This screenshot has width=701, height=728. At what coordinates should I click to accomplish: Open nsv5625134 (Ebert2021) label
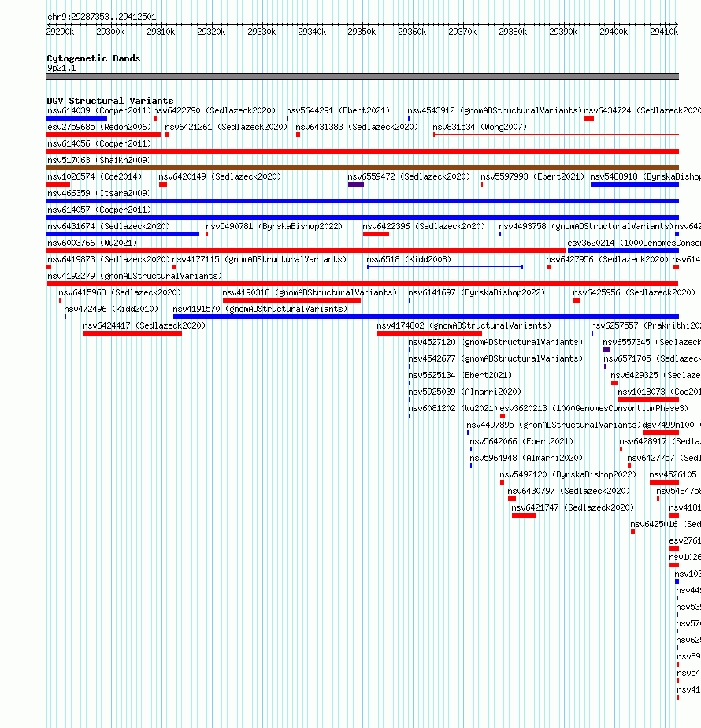pyautogui.click(x=461, y=375)
